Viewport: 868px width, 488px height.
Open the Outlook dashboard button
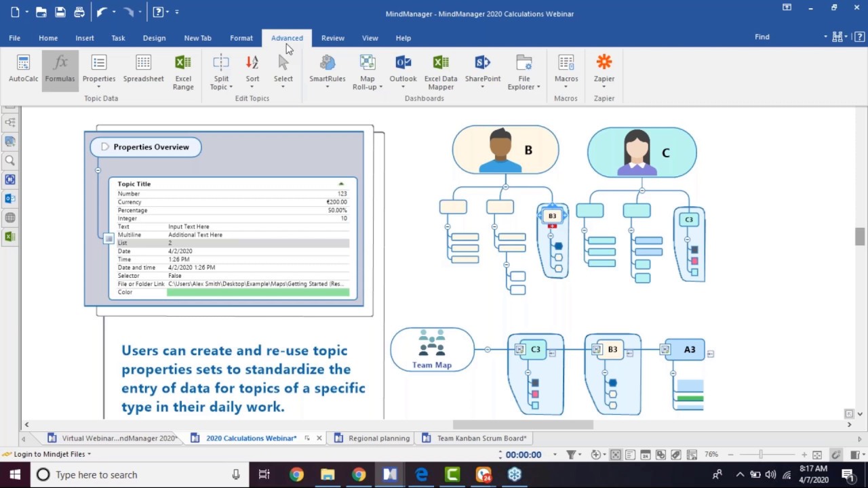click(x=403, y=72)
